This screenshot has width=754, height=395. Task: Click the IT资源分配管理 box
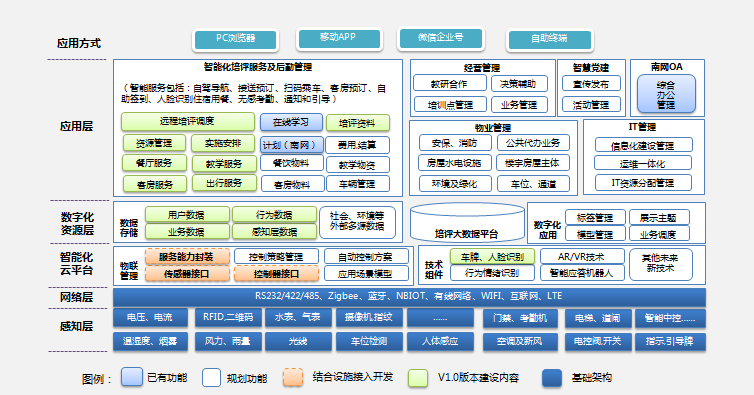pos(643,182)
